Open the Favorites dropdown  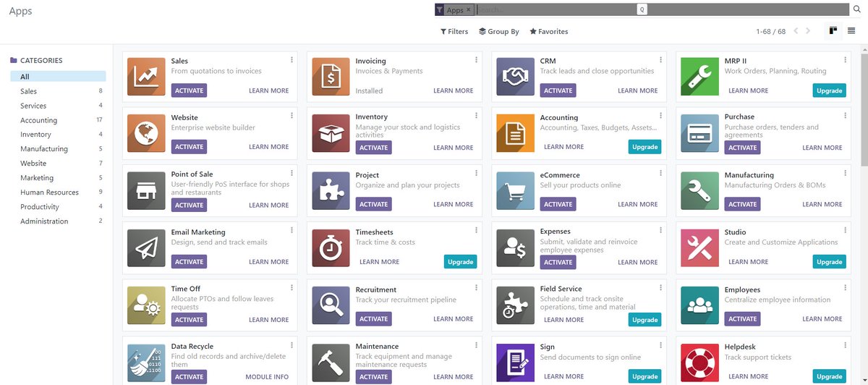tap(549, 31)
